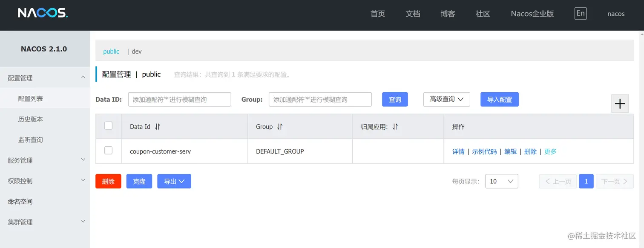Toggle the select-all header checkbox
The image size is (644, 248).
[108, 125]
